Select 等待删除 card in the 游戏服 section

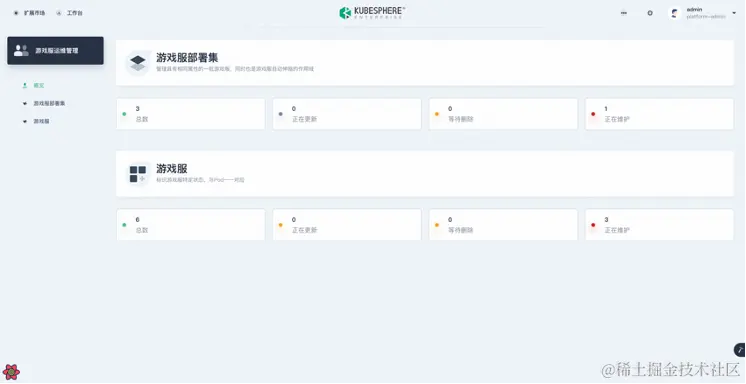click(x=503, y=225)
